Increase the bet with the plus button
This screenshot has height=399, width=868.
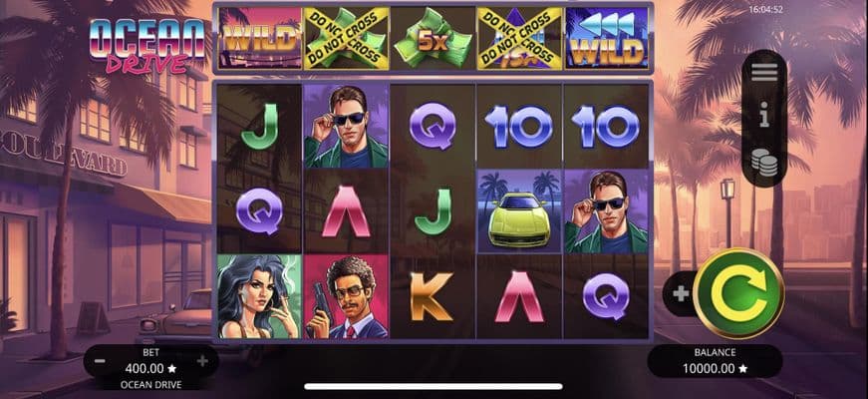tap(202, 361)
